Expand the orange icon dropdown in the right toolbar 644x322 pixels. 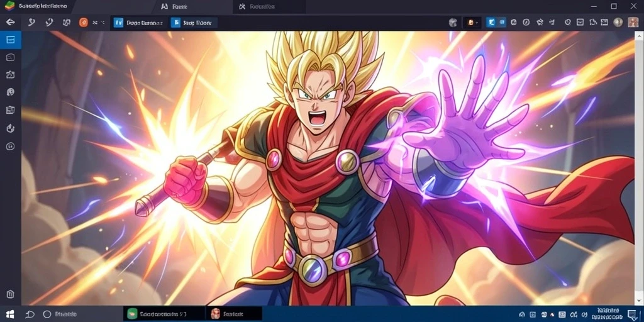(472, 23)
